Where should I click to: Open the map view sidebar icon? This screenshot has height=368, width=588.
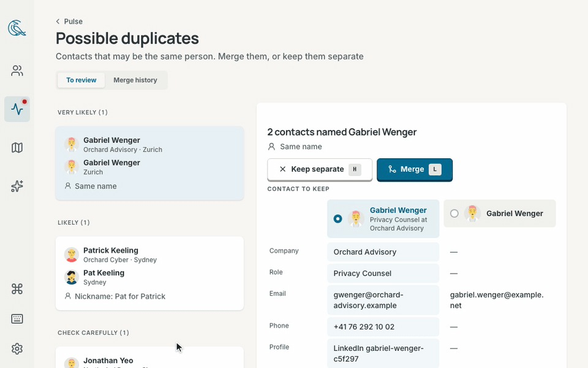[17, 148]
